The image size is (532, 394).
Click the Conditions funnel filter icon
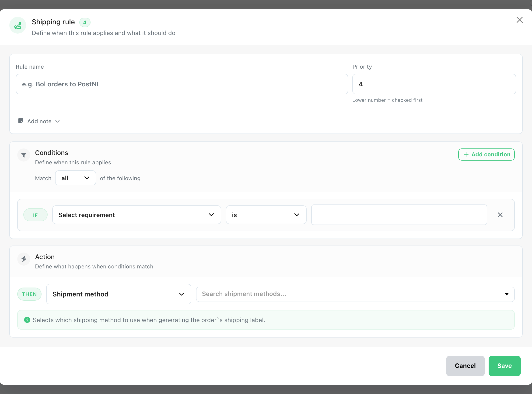click(24, 155)
